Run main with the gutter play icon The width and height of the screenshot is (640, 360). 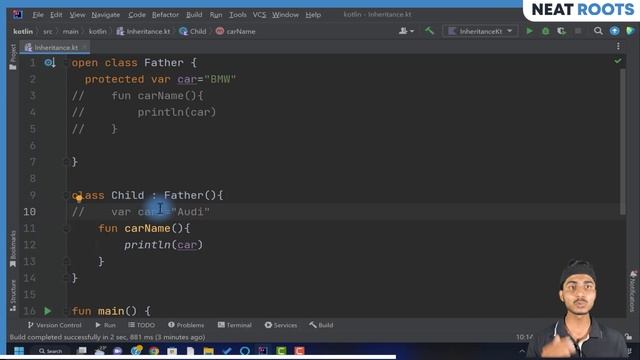[x=48, y=311]
